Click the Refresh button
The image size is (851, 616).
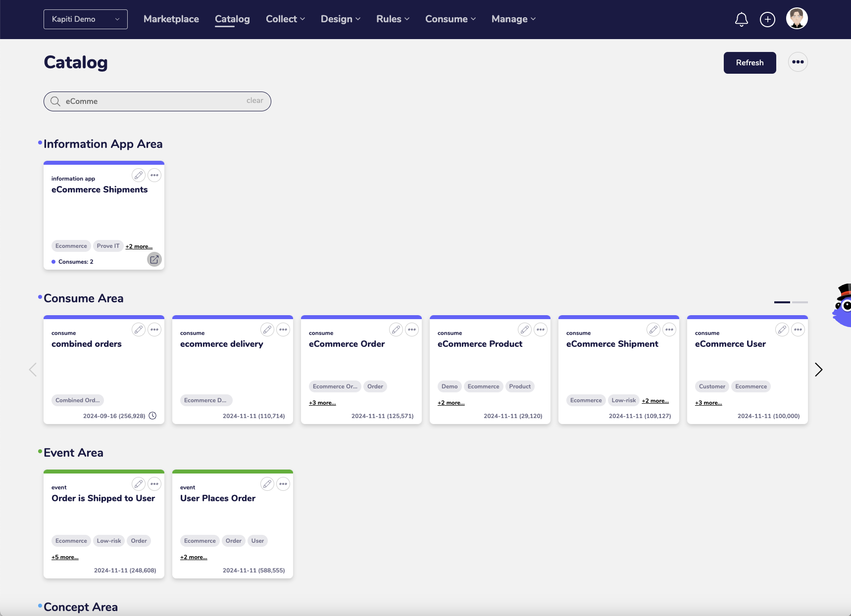point(749,62)
